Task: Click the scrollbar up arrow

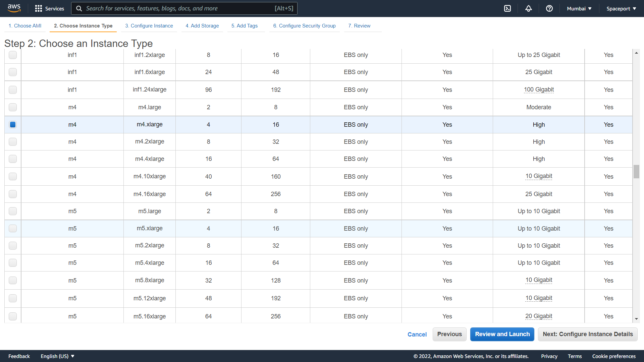Action: point(636,53)
